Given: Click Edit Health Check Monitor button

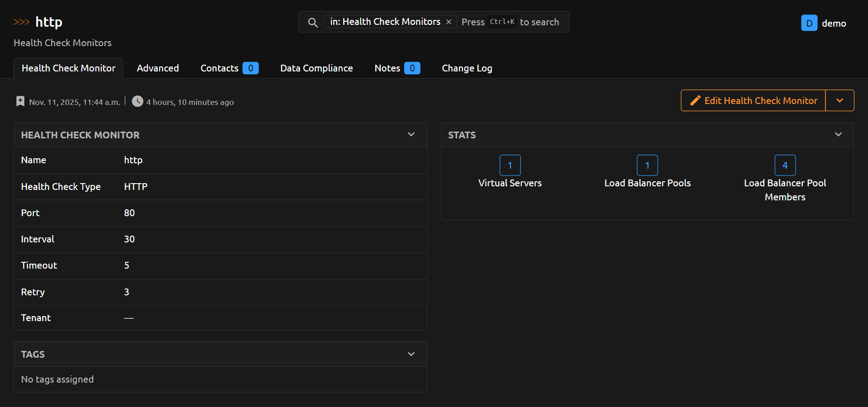Looking at the screenshot, I should coord(754,100).
